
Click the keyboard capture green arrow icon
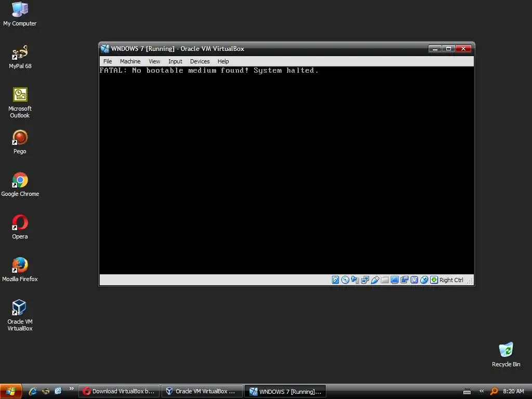(434, 280)
